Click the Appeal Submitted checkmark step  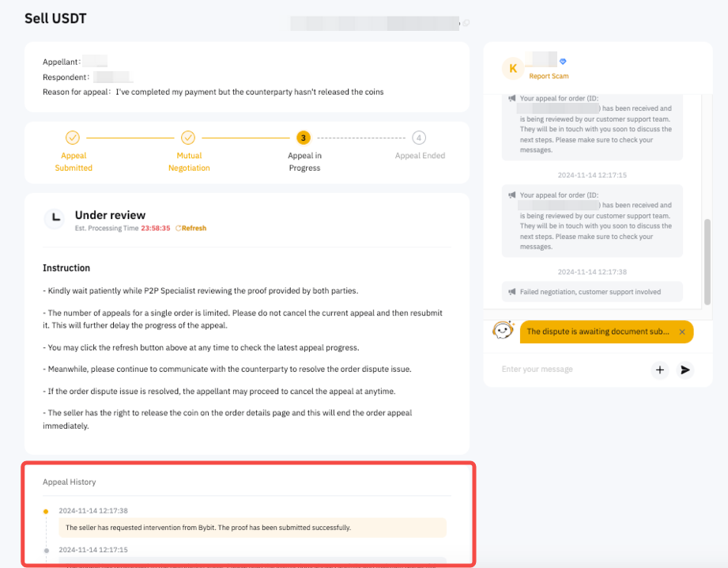pyautogui.click(x=73, y=138)
